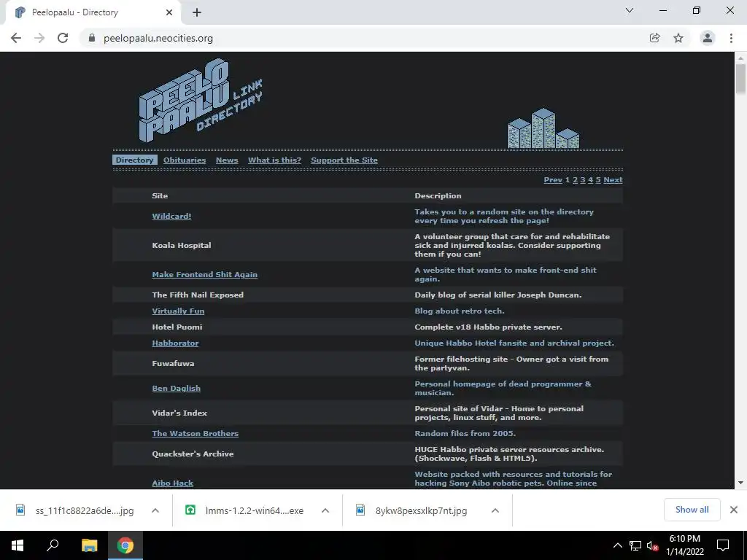
Task: Click Show all downloads button
Action: click(692, 510)
